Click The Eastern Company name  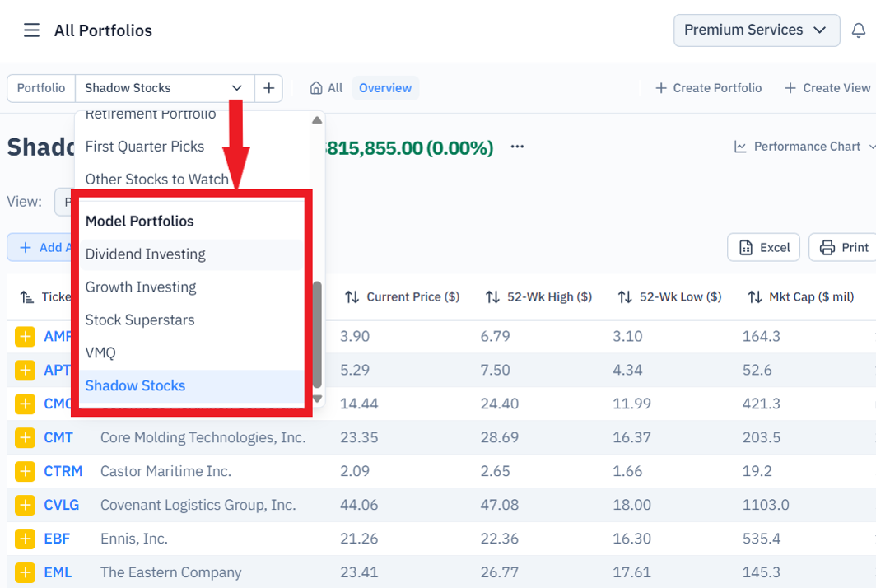tap(171, 572)
